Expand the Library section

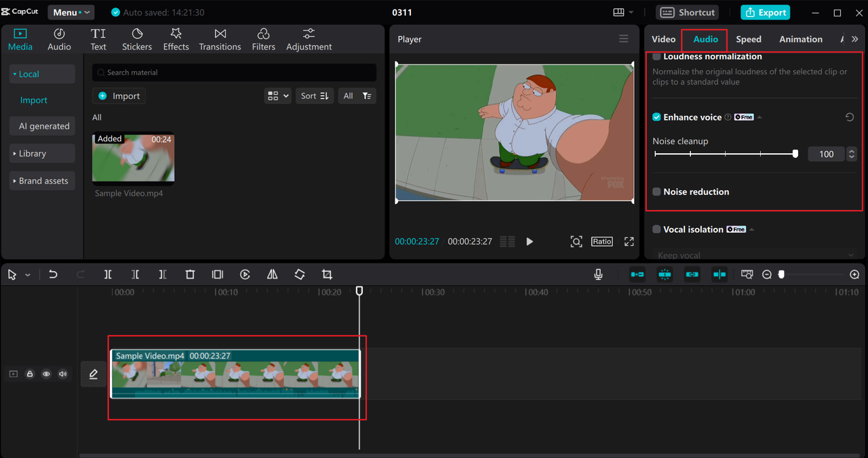[42, 154]
